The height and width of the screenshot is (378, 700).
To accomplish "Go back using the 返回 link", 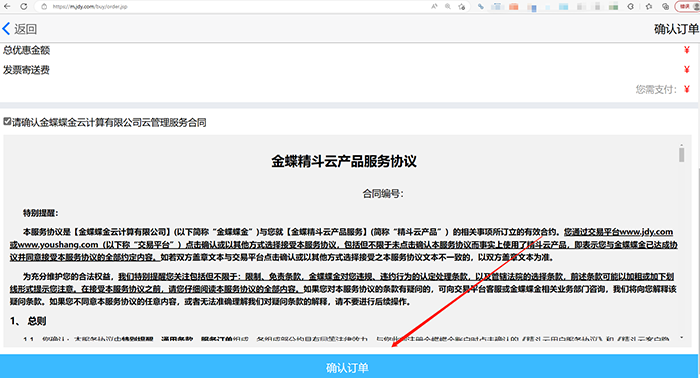I will (25, 29).
